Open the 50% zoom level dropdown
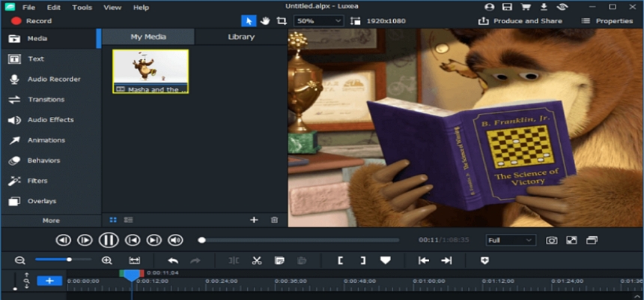The image size is (644, 300). pos(318,21)
